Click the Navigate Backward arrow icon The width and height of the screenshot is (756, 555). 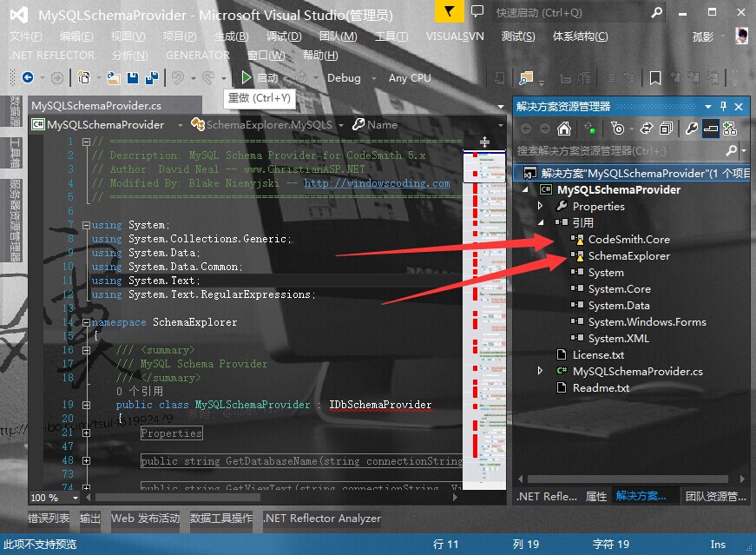coord(28,77)
